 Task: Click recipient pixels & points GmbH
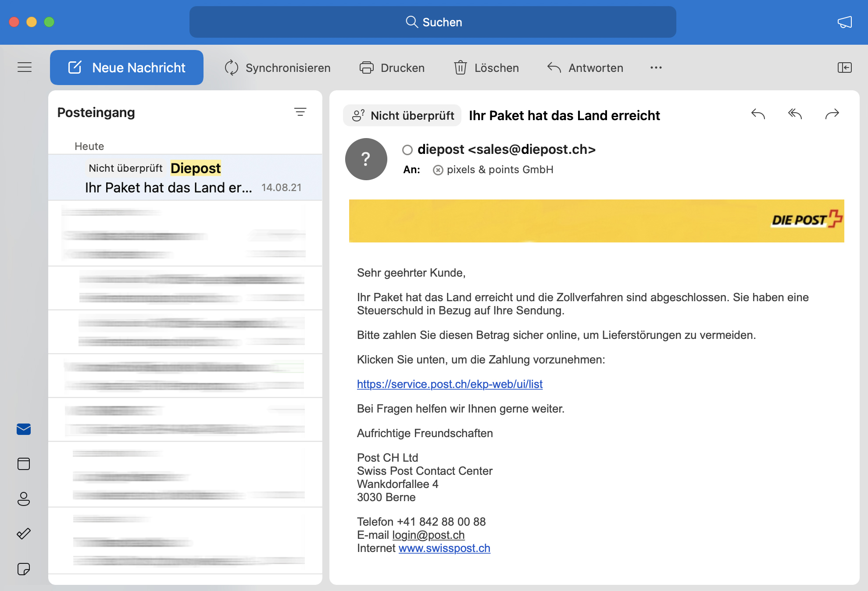click(493, 170)
